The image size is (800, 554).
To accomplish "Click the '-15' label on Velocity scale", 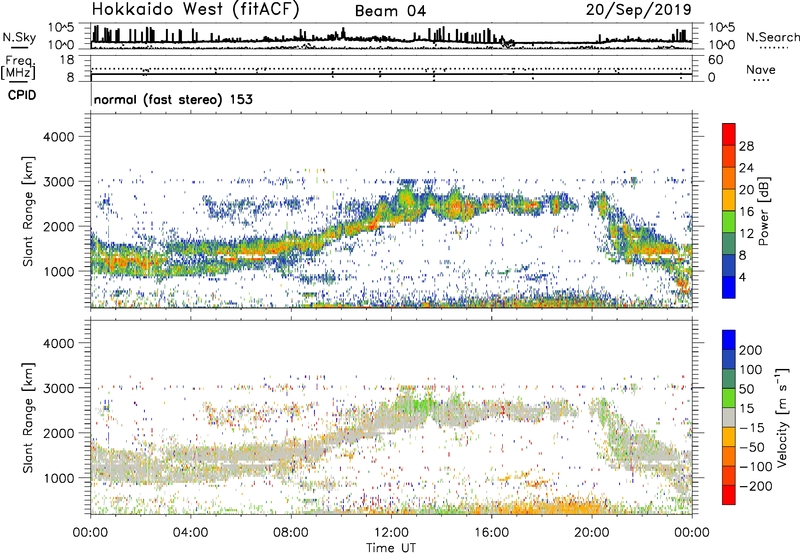I will click(x=752, y=428).
